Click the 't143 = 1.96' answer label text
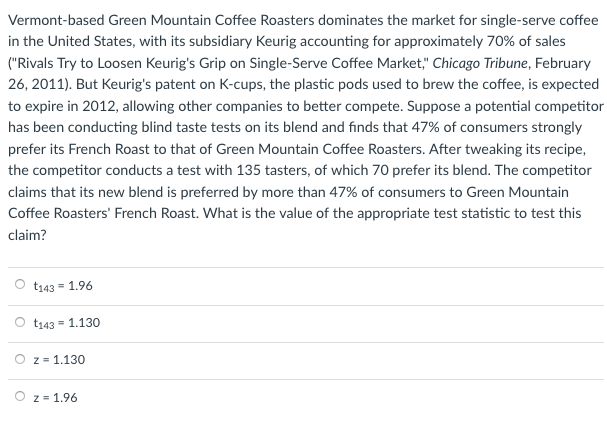The height and width of the screenshot is (423, 607). coord(63,286)
